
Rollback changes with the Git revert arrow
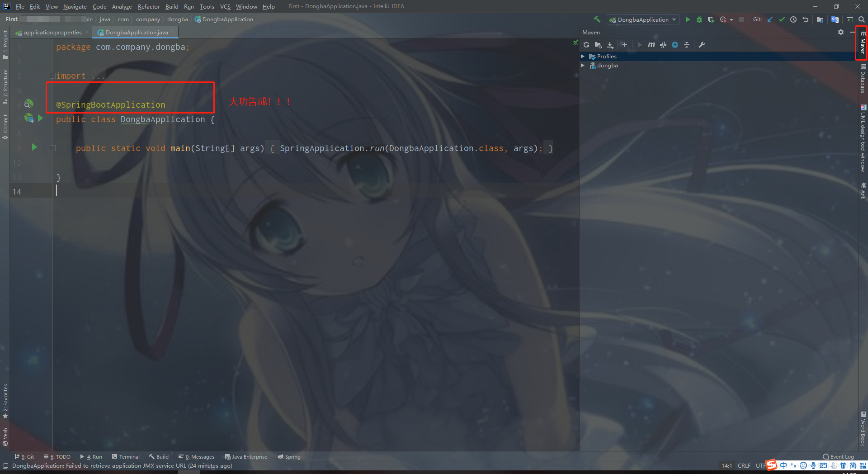click(805, 19)
